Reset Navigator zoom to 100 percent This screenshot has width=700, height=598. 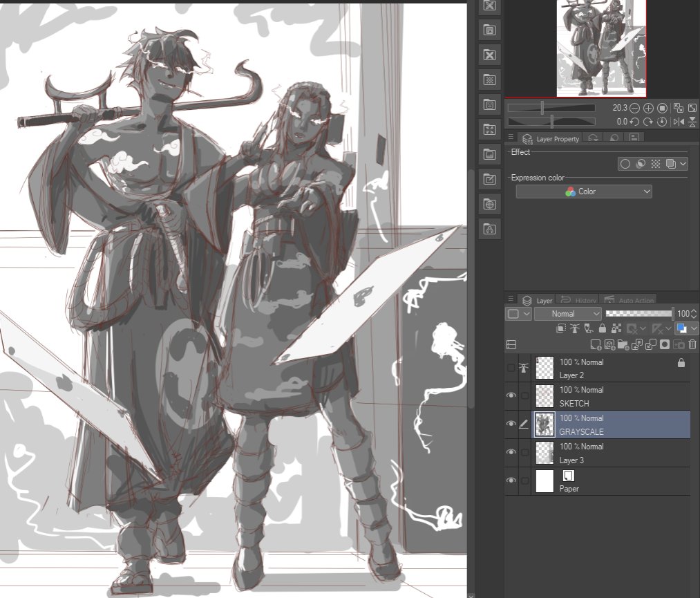(x=663, y=108)
